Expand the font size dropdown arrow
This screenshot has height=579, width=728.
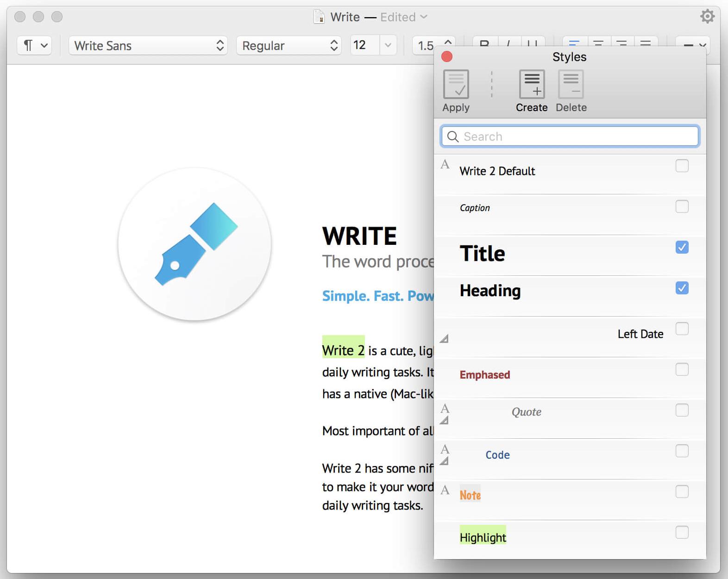coord(388,45)
